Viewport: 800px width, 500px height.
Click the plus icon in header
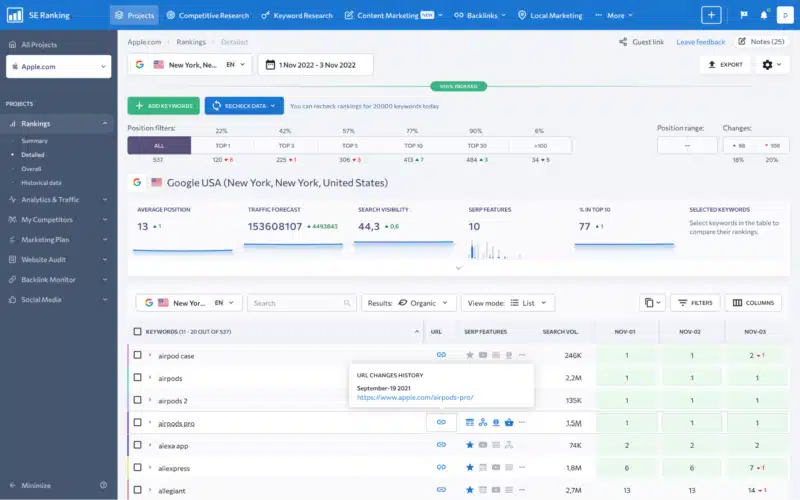click(711, 15)
